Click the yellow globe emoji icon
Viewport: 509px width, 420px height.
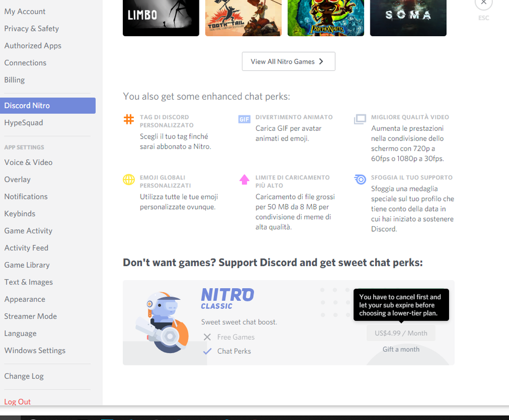129,180
